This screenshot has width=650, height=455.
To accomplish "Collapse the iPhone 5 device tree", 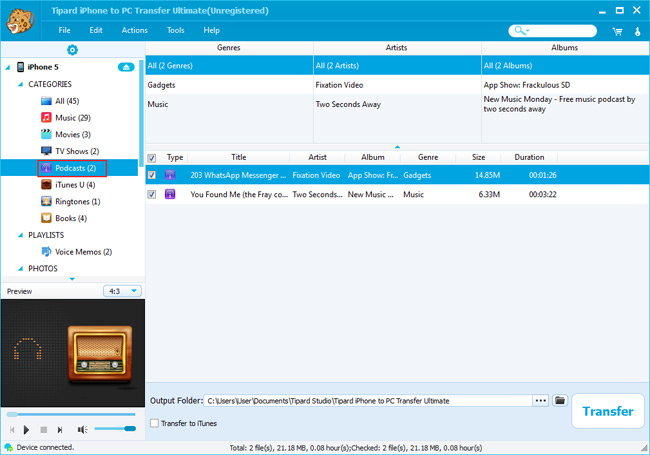I will (7, 67).
